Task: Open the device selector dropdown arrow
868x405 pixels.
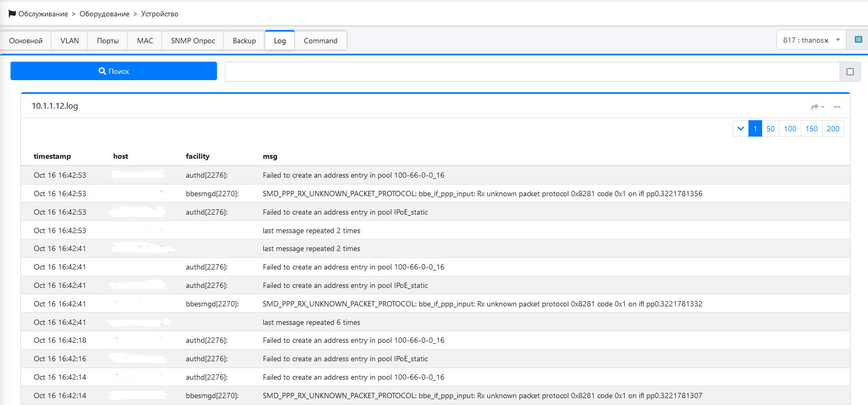Action: click(x=838, y=40)
